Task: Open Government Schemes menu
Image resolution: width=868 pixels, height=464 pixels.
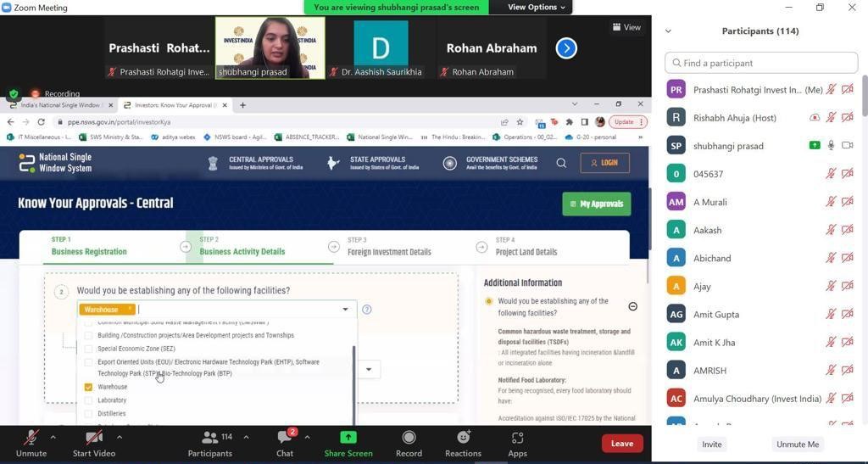Action: tap(491, 163)
